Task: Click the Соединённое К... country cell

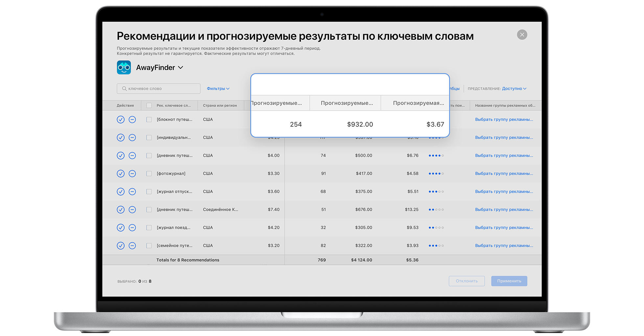Action: [x=220, y=209]
